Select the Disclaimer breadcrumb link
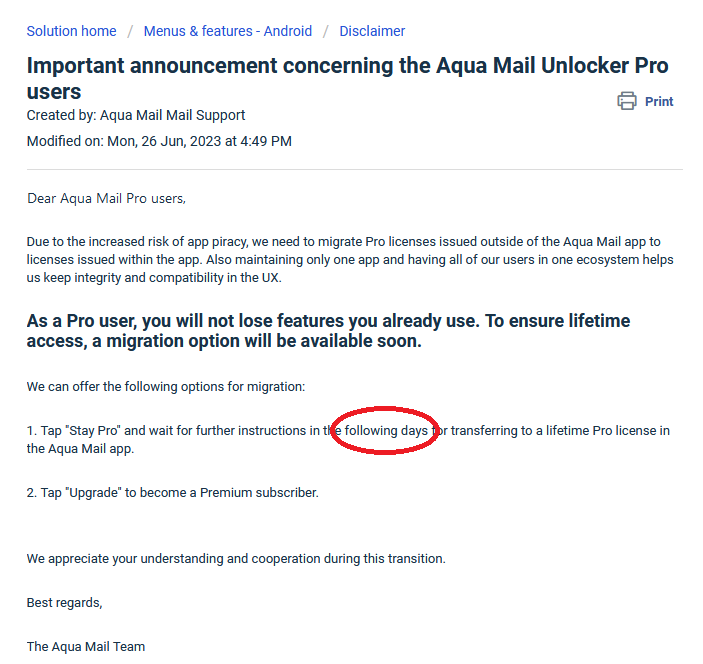703x664 pixels. (x=372, y=31)
